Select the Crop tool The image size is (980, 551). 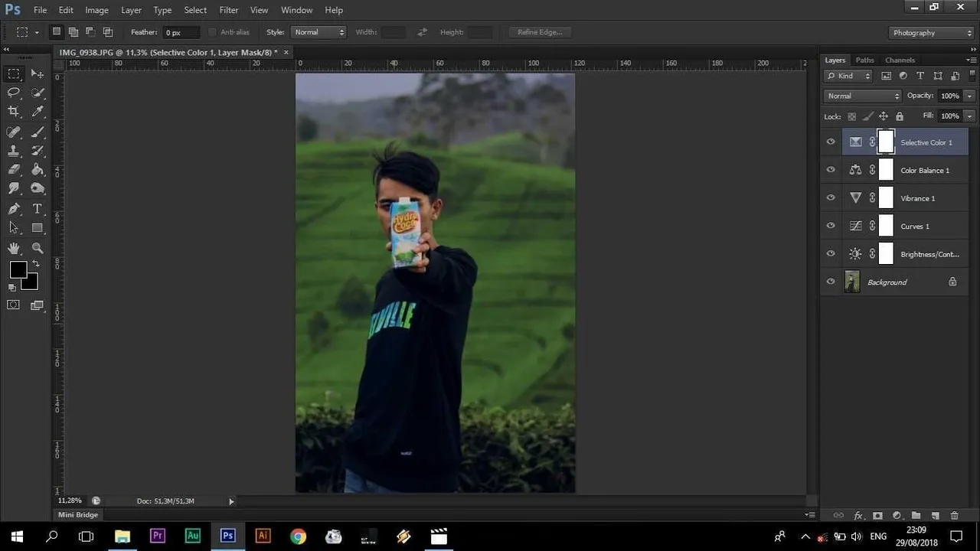[x=14, y=112]
